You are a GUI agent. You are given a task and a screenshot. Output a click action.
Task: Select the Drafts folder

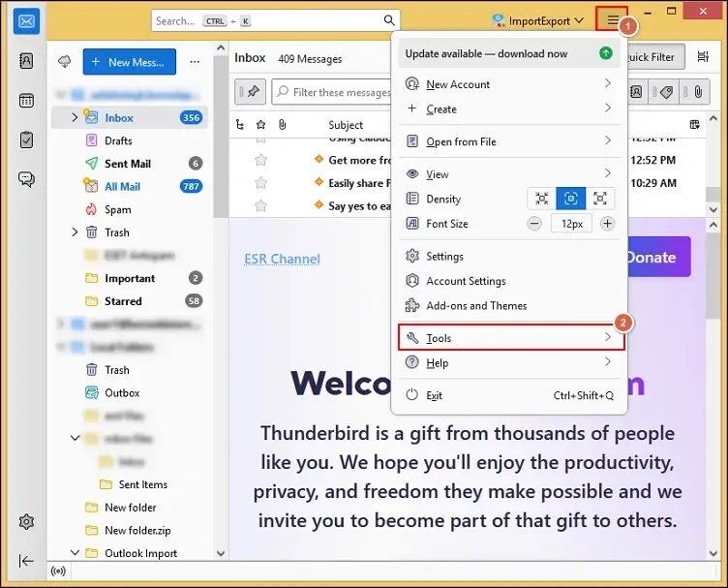coord(130,140)
